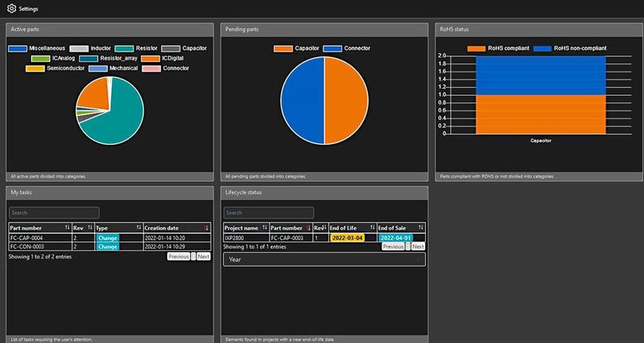Sort My tasks by Part number

(40, 228)
